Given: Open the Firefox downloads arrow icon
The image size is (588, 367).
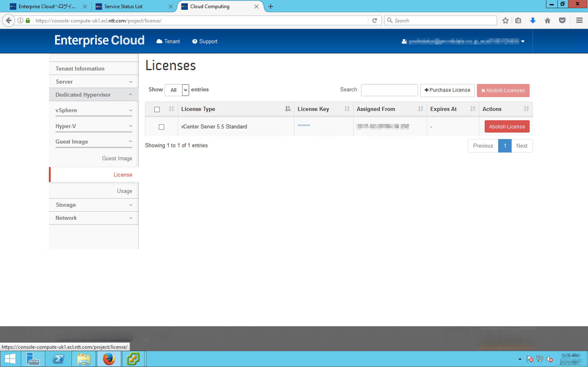Looking at the screenshot, I should [x=533, y=21].
